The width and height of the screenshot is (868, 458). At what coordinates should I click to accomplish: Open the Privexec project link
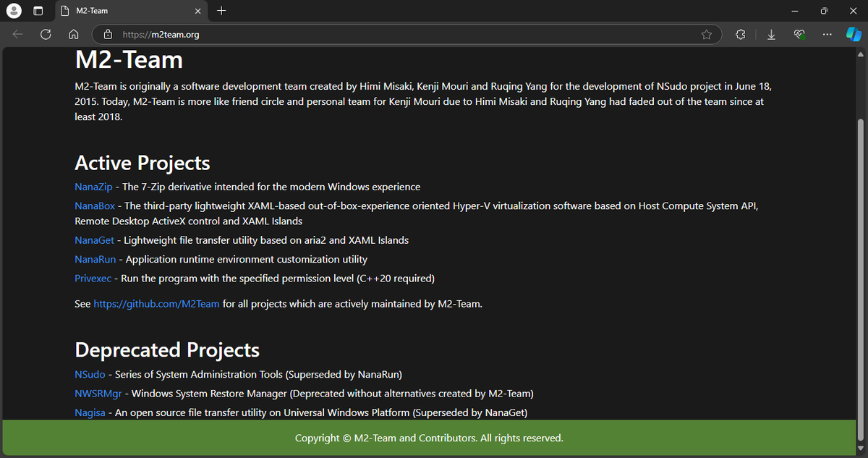[93, 278]
